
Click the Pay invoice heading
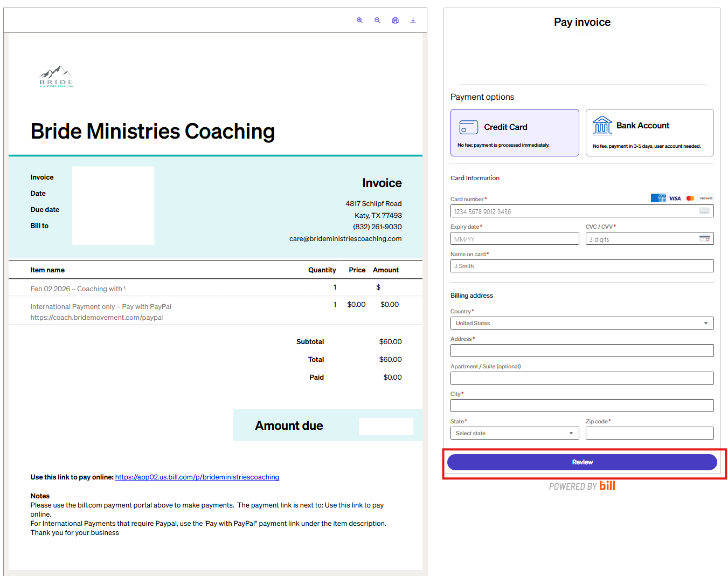[582, 22]
